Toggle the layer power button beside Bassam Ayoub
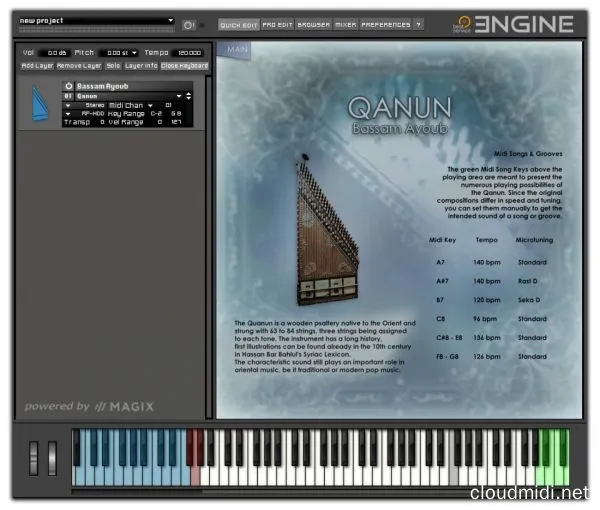Screen dimensions: 600x510 point(69,86)
